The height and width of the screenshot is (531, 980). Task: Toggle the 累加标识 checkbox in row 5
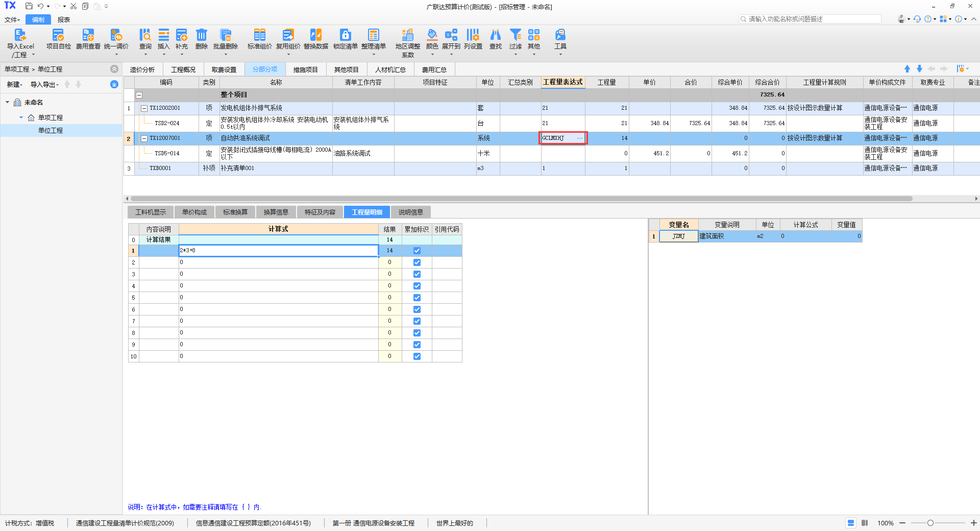tap(417, 298)
